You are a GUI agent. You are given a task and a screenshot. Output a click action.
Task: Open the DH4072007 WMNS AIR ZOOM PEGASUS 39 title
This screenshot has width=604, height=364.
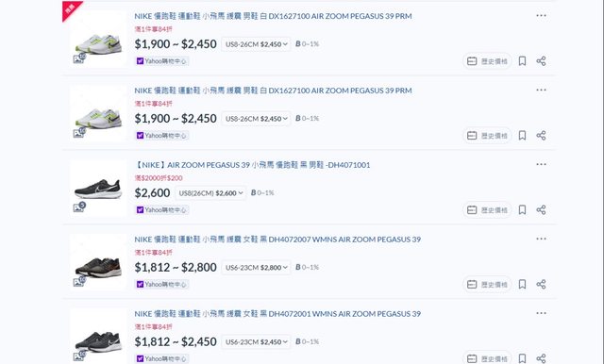pyautogui.click(x=277, y=240)
